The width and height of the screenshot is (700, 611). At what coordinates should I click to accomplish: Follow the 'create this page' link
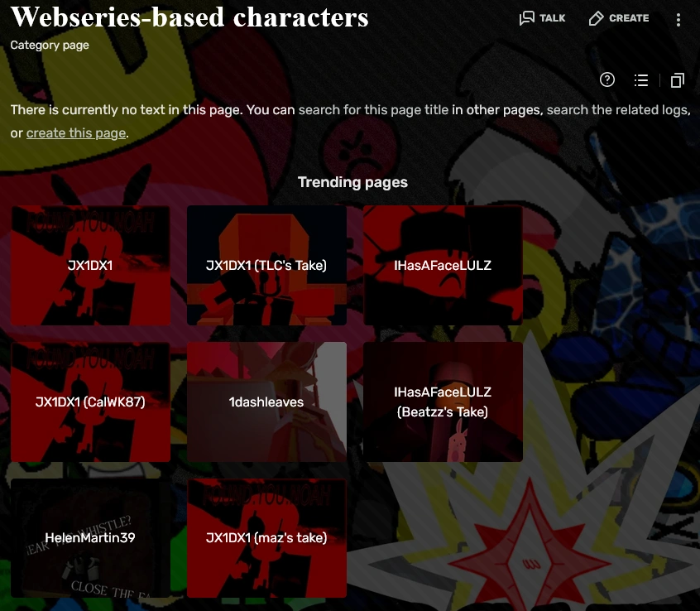(76, 133)
